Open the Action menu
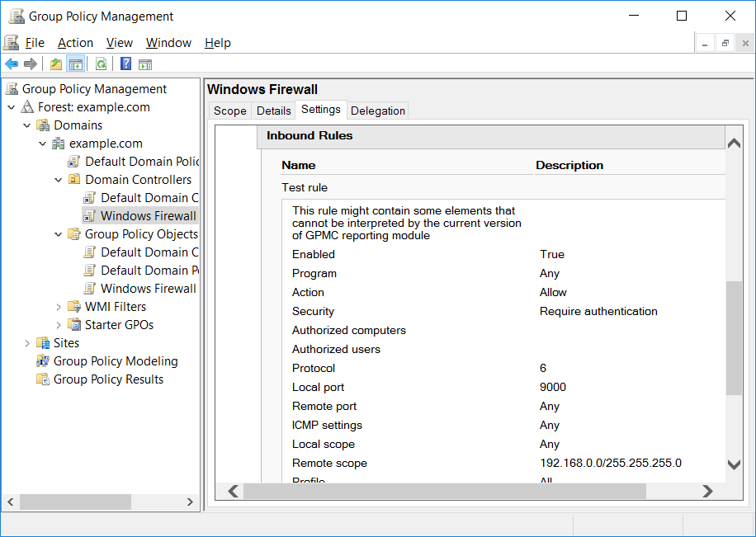756x537 pixels. [x=75, y=43]
